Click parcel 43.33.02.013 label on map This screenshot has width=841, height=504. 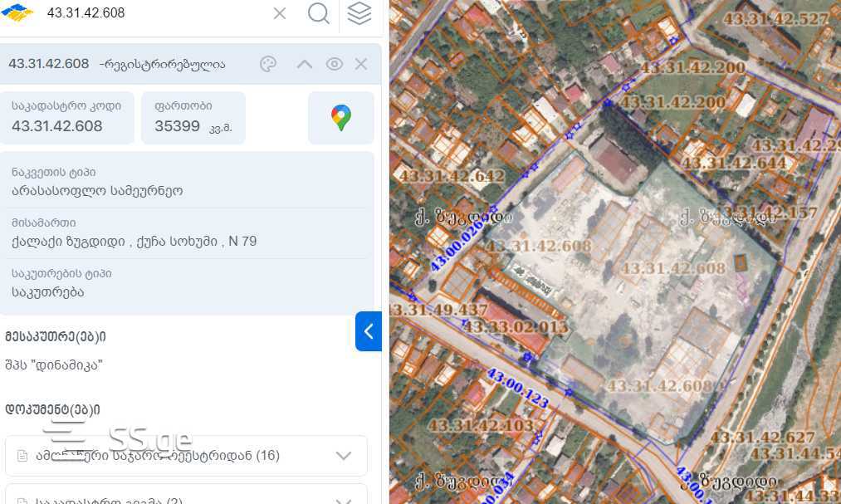tap(515, 326)
